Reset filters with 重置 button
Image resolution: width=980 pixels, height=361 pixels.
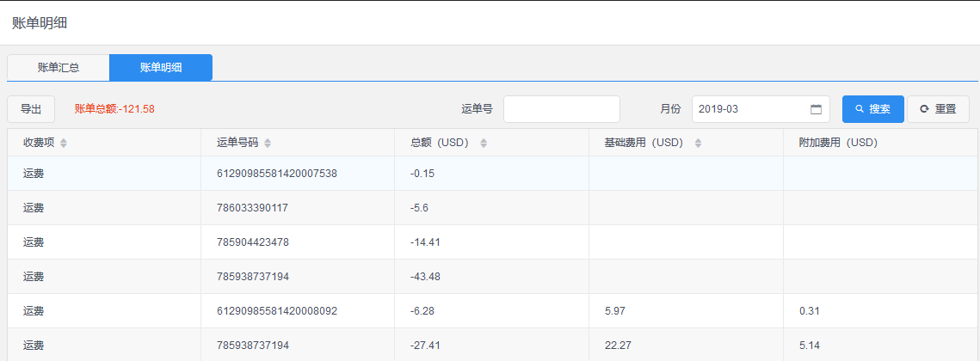938,109
